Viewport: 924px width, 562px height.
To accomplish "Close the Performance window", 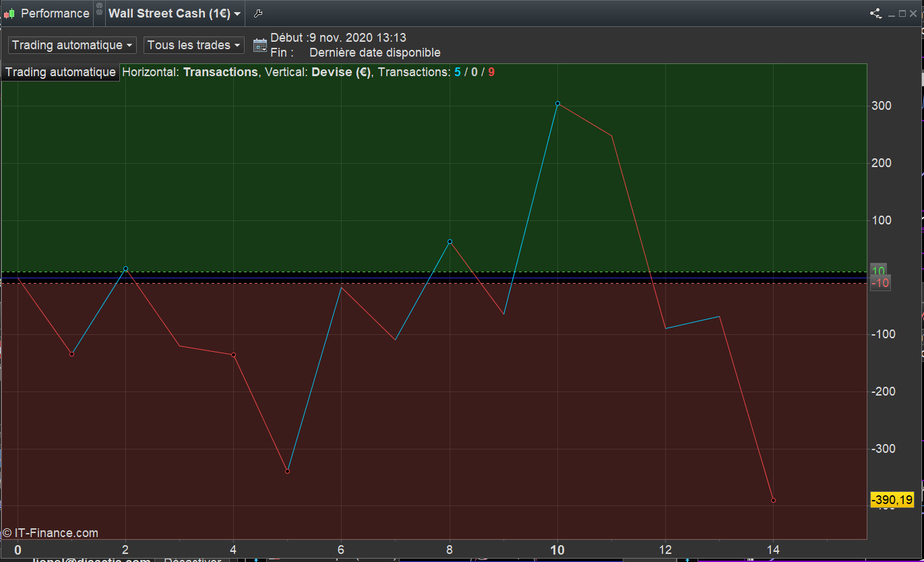I will 913,13.
